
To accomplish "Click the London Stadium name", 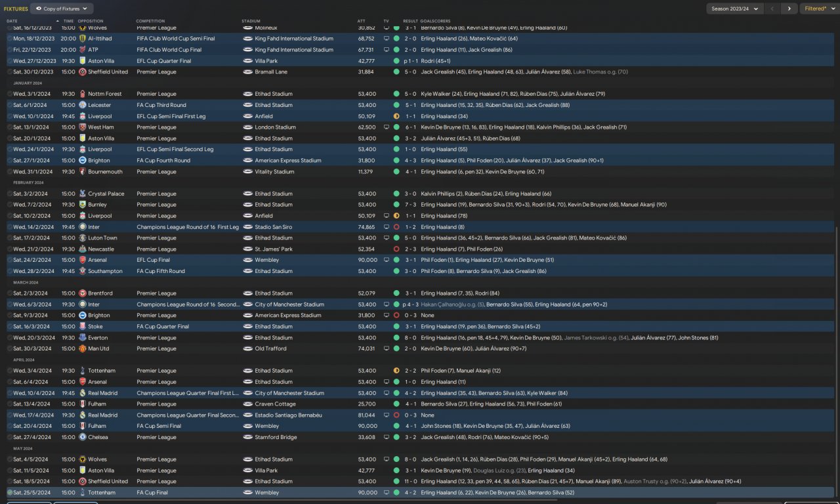I will [276, 127].
